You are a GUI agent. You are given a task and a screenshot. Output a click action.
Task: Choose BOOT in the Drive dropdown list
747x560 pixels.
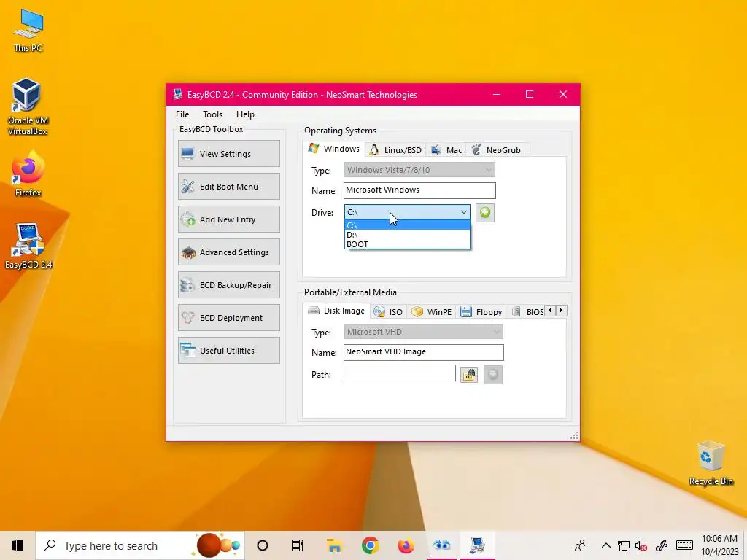point(407,244)
